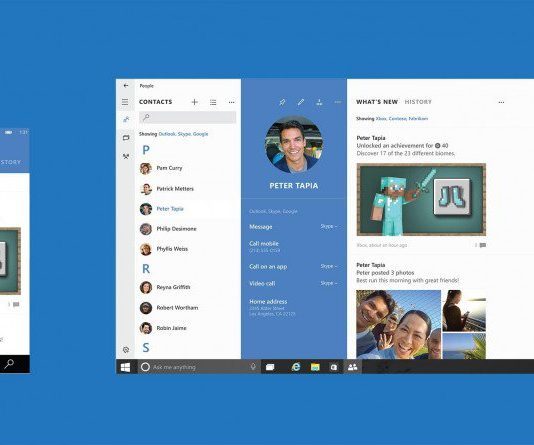The height and width of the screenshot is (445, 534).
Task: Open settings gear at sidebar bottom
Action: [126, 350]
